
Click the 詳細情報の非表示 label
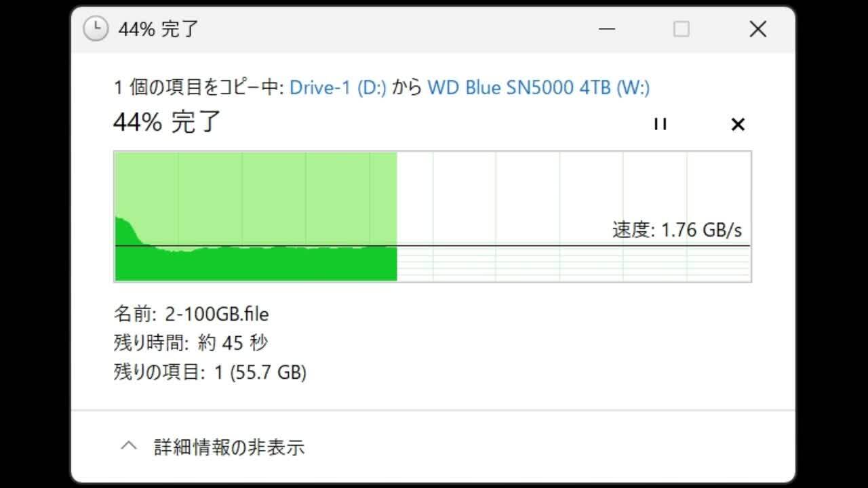(229, 447)
